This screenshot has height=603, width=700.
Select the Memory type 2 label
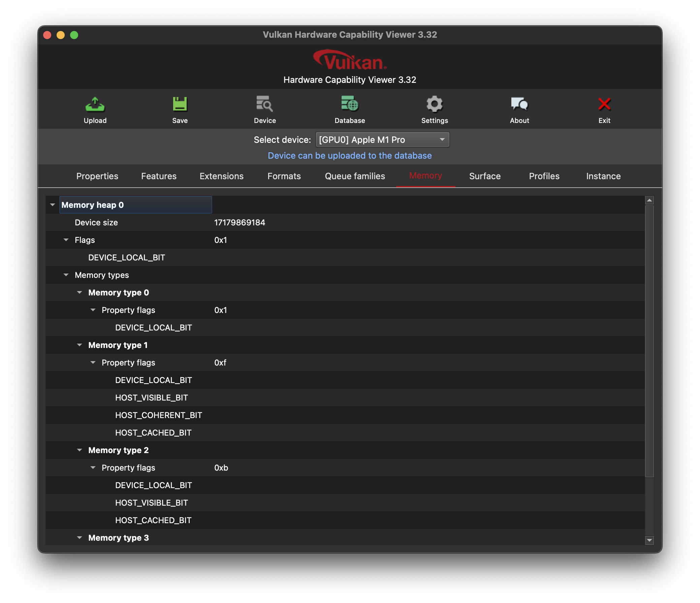point(119,450)
